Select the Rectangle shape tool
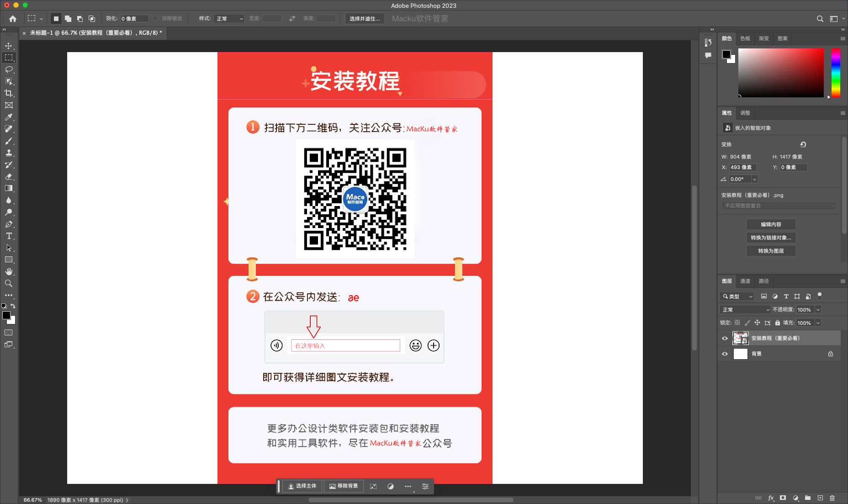This screenshot has height=504, width=848. pyautogui.click(x=9, y=260)
